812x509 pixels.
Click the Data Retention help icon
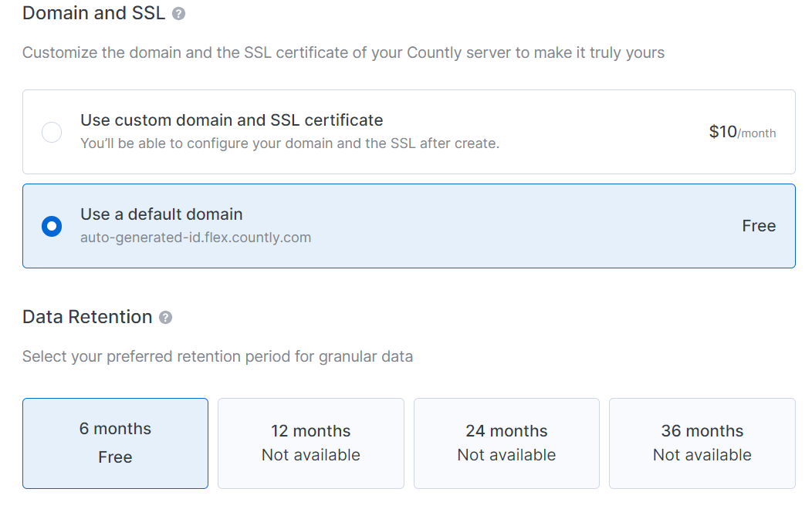164,316
